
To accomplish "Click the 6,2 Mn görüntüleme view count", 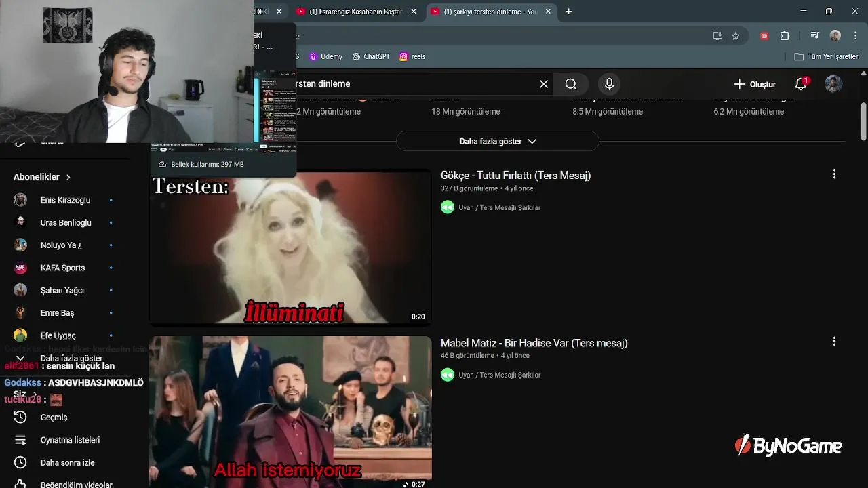I will pos(749,112).
